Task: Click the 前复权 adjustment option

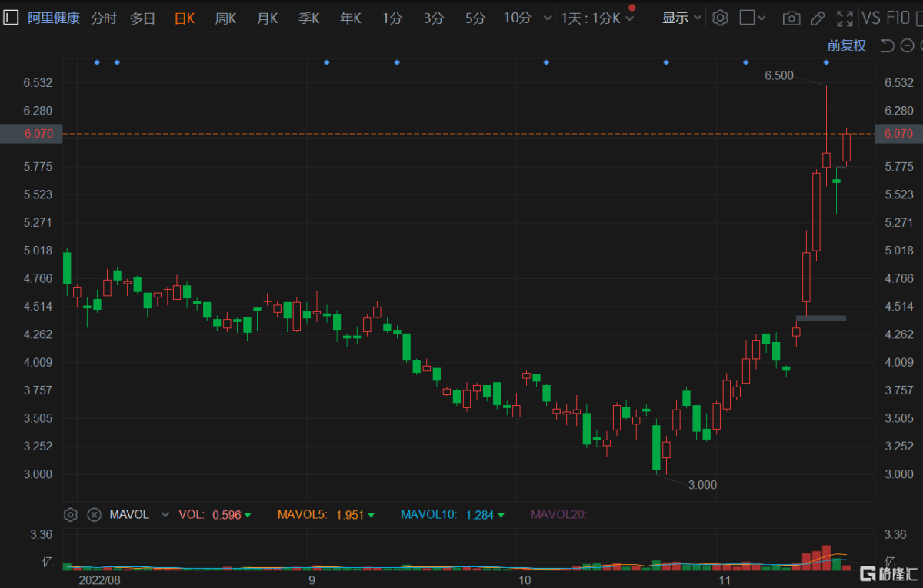Action: tap(847, 45)
